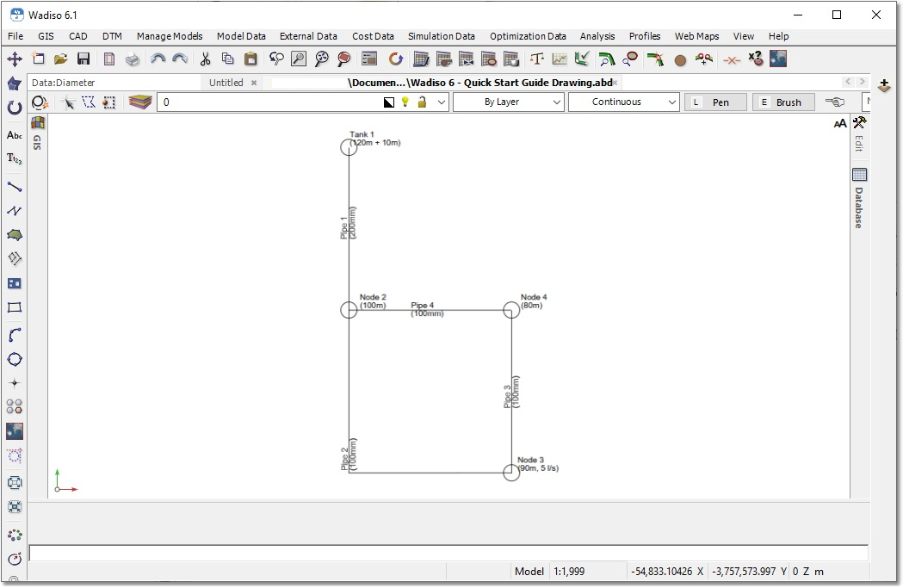903x588 pixels.
Task: Select the polyline drawing tool
Action: (x=15, y=211)
